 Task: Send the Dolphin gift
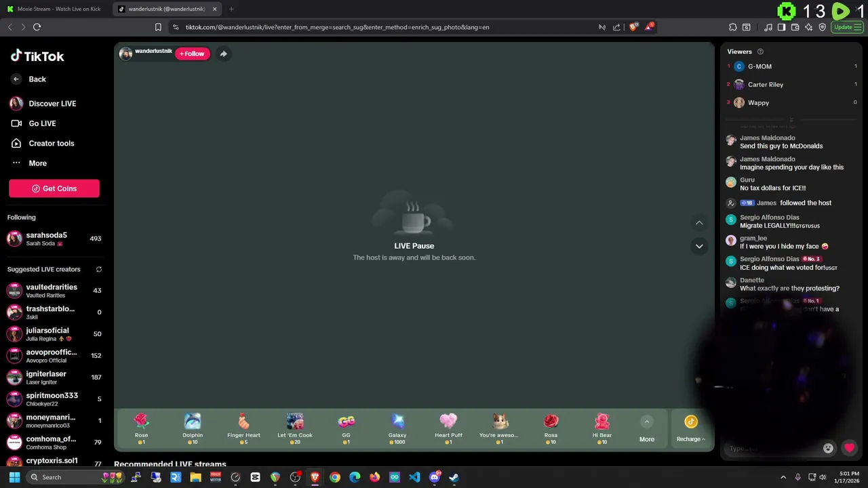(x=193, y=428)
